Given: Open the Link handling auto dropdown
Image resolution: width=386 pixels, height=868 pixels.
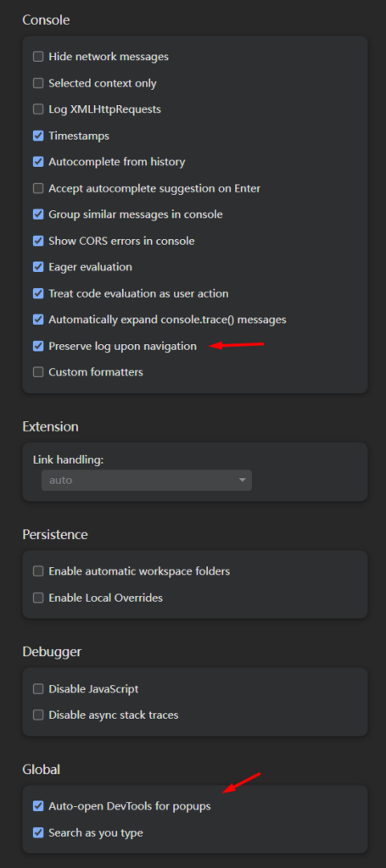Looking at the screenshot, I should tap(147, 480).
